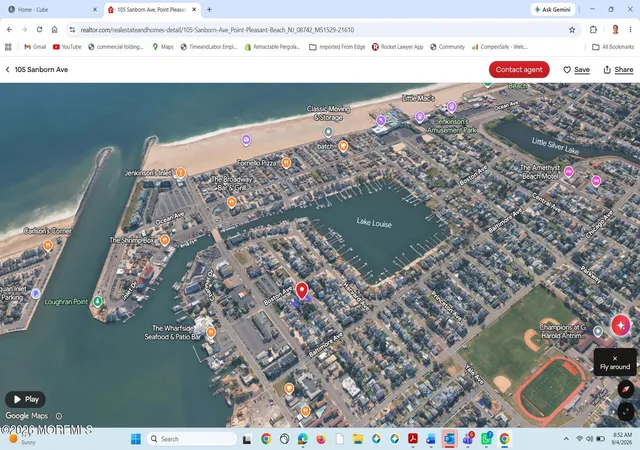
Task: Go to browser home page
Action: (x=54, y=30)
